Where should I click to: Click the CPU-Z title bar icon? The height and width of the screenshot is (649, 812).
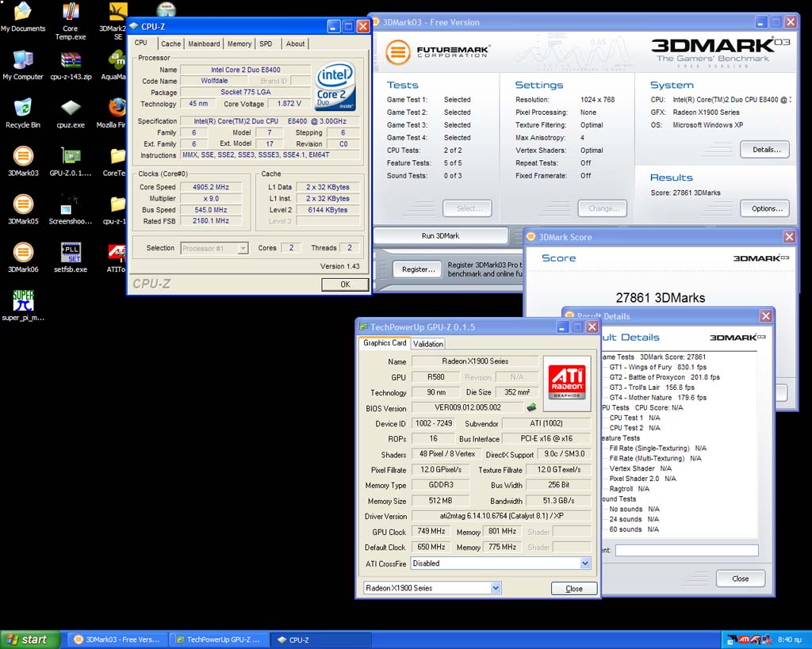[x=134, y=26]
